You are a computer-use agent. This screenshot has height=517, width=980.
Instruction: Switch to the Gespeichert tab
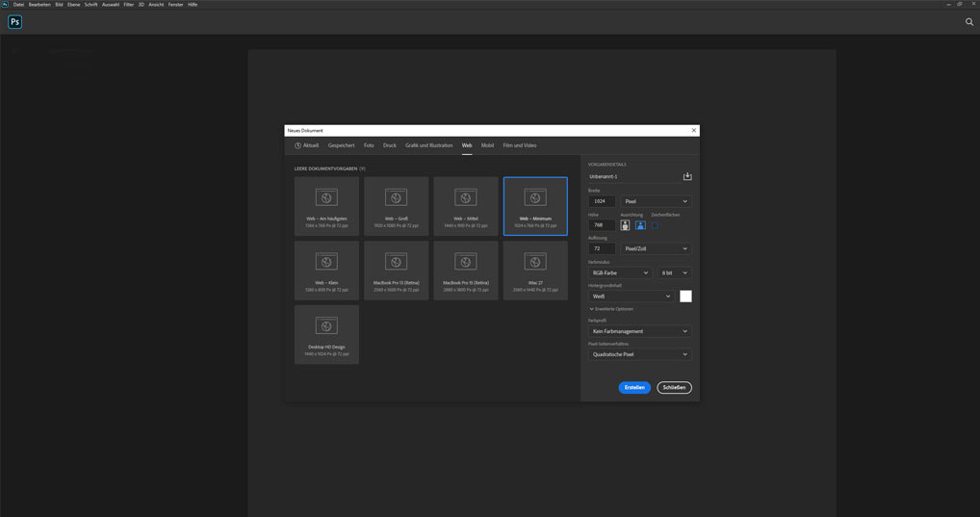click(341, 145)
